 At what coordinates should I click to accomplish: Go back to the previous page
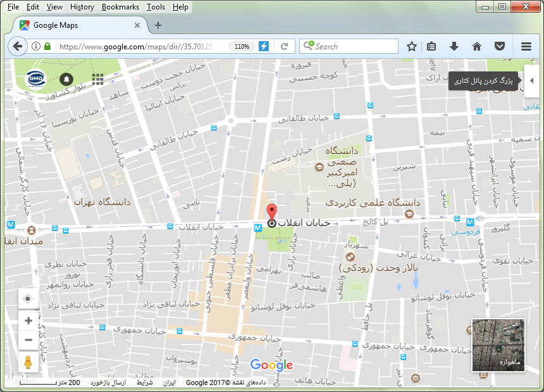tap(18, 46)
